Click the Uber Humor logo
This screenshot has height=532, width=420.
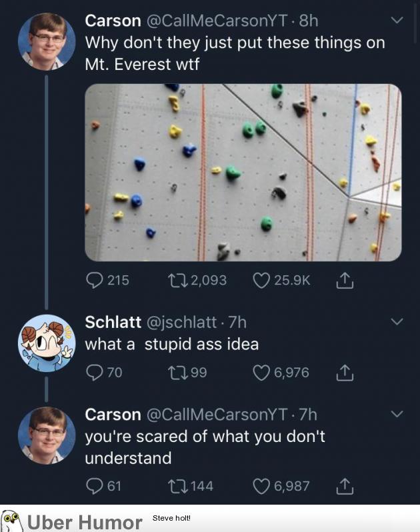72,520
